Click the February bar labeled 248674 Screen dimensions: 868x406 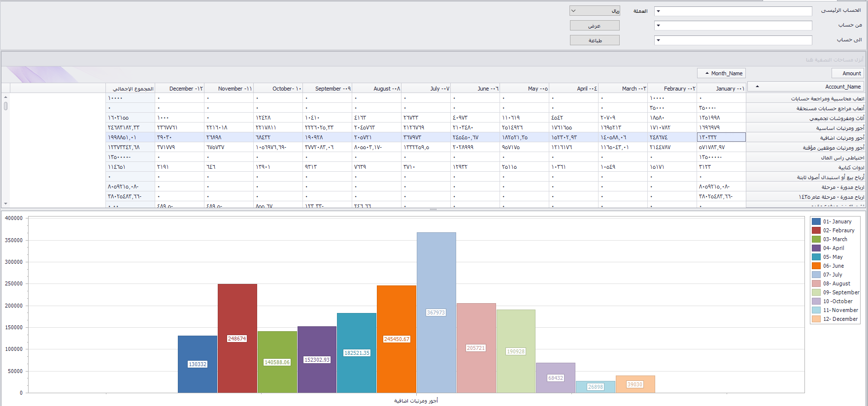[x=237, y=338]
